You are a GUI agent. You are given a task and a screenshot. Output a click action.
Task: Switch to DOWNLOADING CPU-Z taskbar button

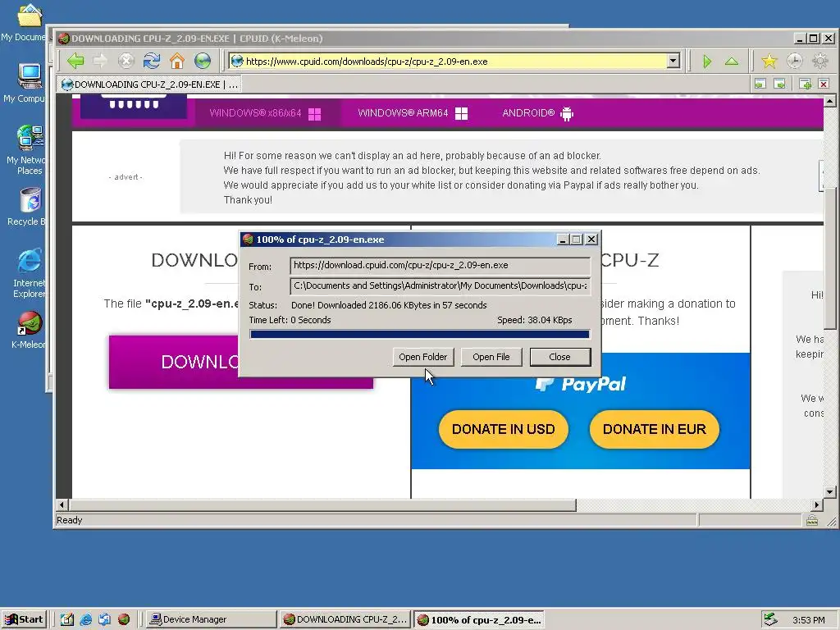pyautogui.click(x=345, y=619)
